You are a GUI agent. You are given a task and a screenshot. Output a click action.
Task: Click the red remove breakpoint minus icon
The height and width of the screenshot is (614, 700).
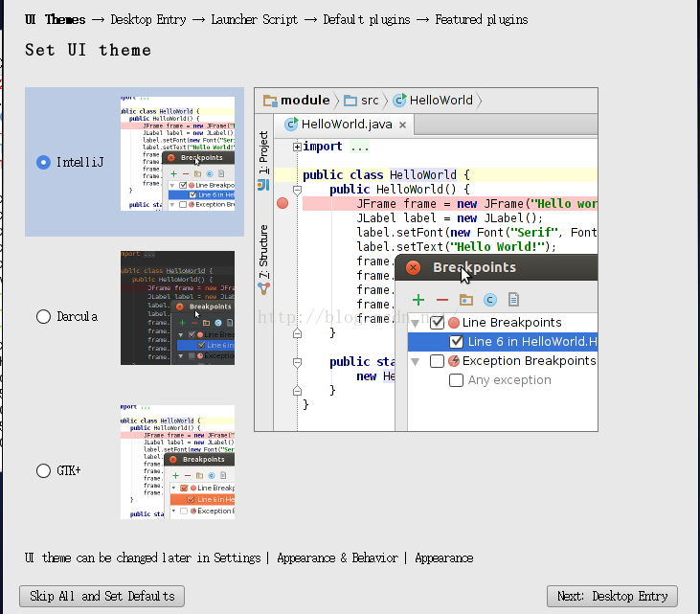(x=442, y=300)
